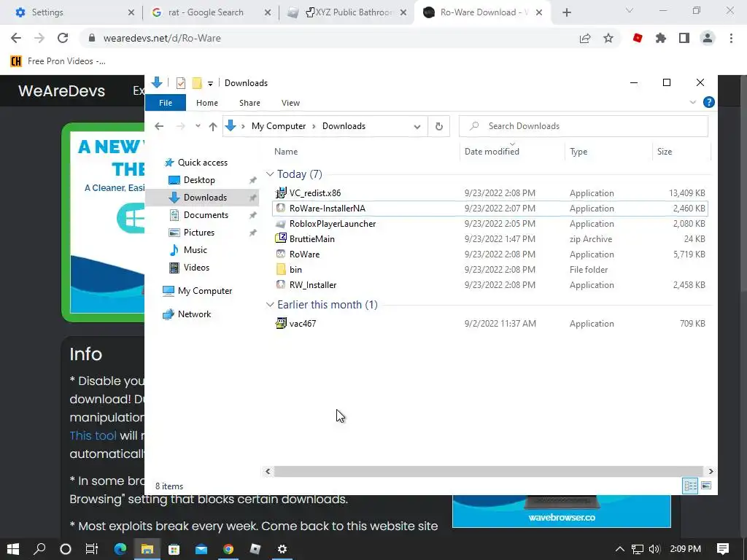Open the Home ribbon tab
747x560 pixels.
click(x=206, y=103)
